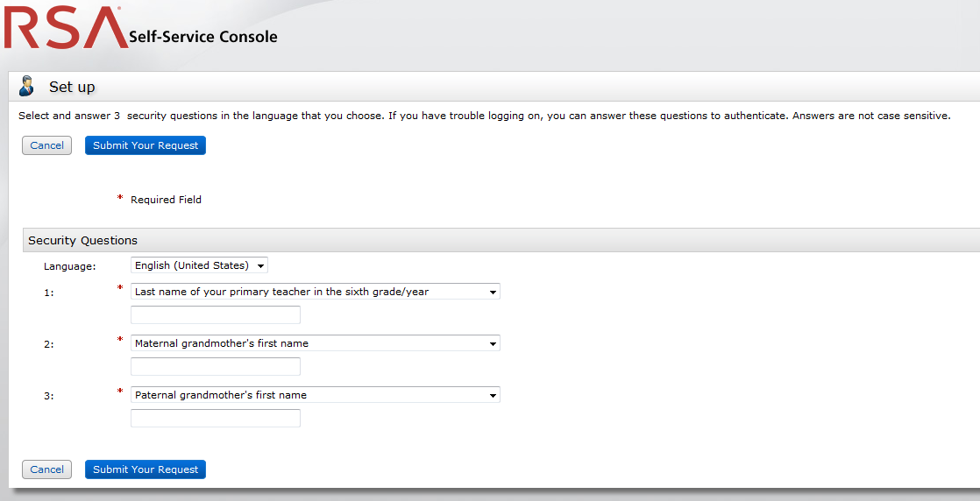The image size is (980, 501).
Task: Click the top Submit Your Request button
Action: 146,145
